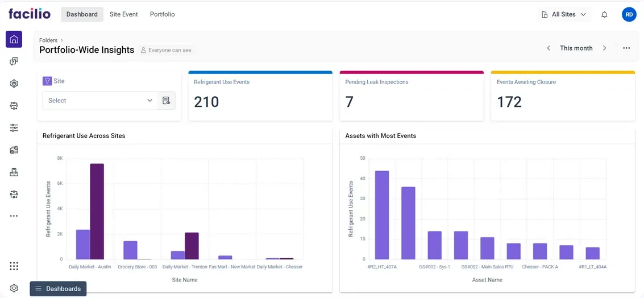The height and width of the screenshot is (298, 644).
Task: Open the settings gear at sidebar bottom
Action: [x=14, y=288]
